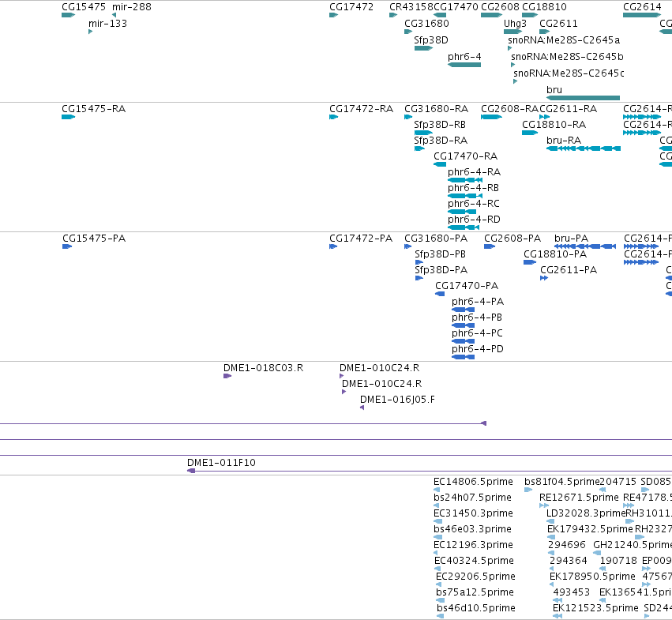Image resolution: width=672 pixels, height=620 pixels.
Task: Click the phr6-4-PD protein label
Action: tap(478, 349)
